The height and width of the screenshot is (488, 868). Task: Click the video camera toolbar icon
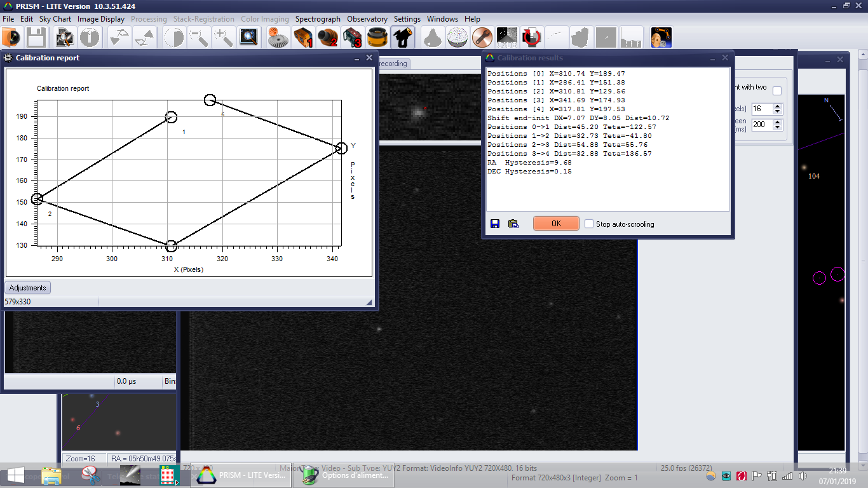403,38
